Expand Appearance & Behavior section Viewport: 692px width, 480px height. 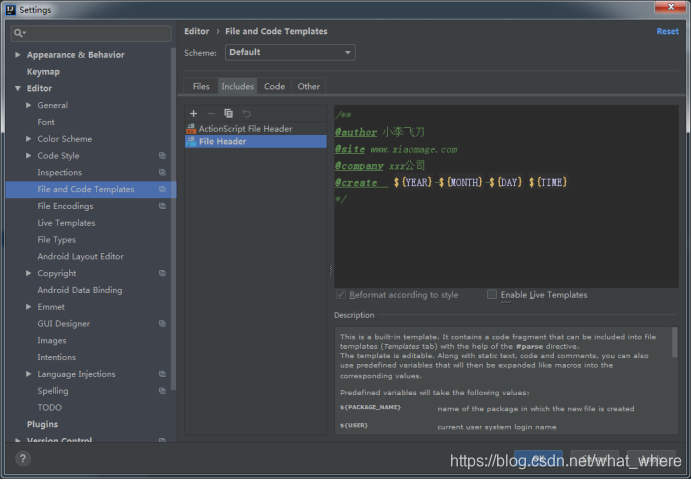pos(18,55)
